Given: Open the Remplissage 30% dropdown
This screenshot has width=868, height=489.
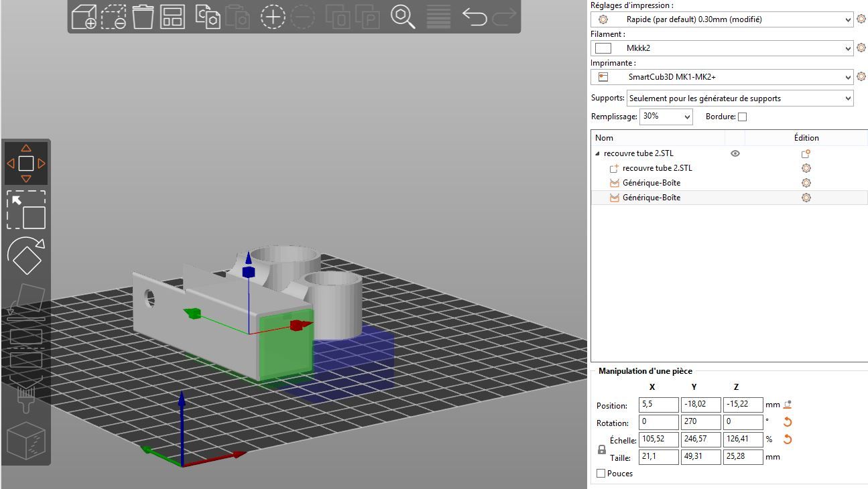Looking at the screenshot, I should pos(666,117).
